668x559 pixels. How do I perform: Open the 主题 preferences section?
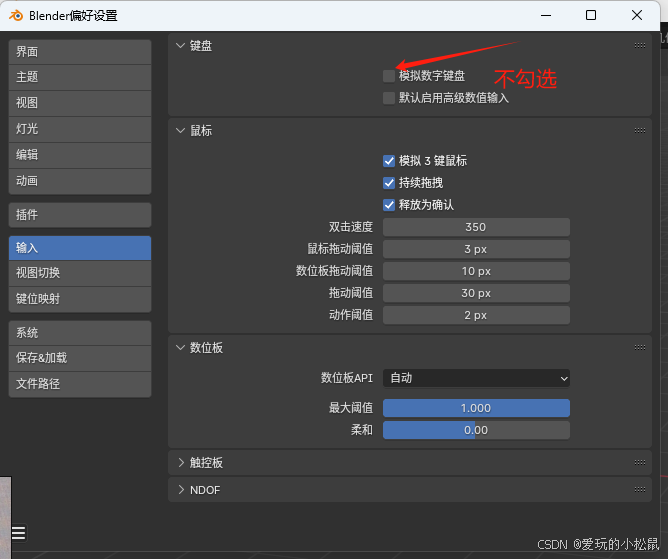(x=80, y=77)
